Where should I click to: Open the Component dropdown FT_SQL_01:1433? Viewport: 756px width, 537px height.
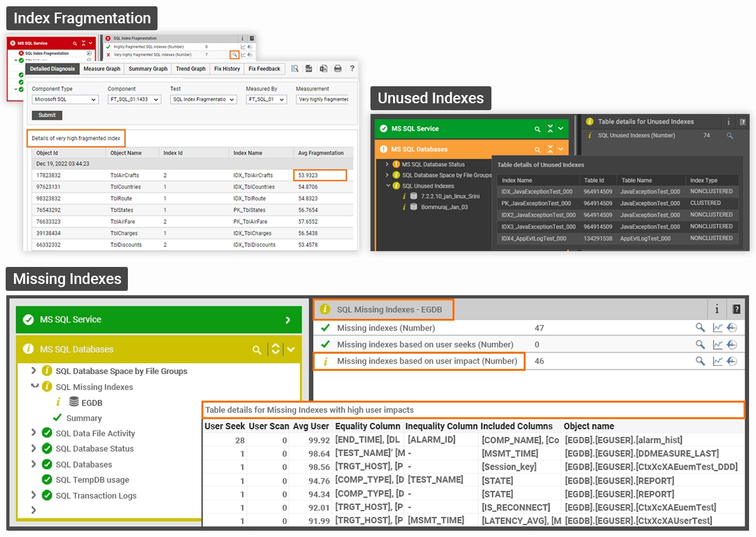coord(134,99)
